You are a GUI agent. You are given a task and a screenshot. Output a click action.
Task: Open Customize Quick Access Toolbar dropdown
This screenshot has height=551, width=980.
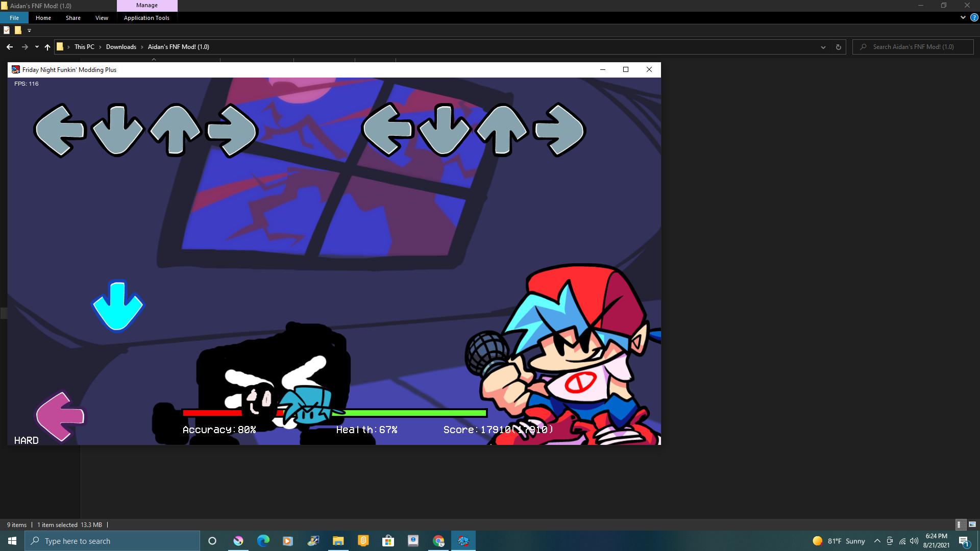click(29, 31)
